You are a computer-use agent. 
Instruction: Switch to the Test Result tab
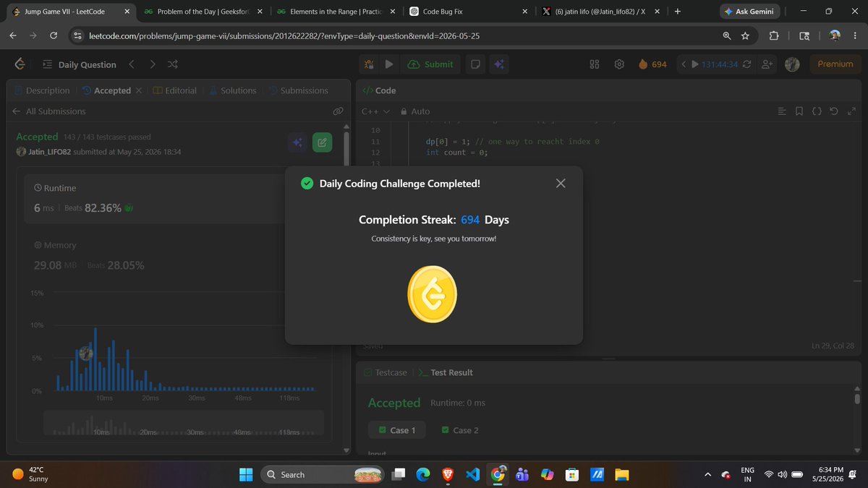pyautogui.click(x=445, y=372)
